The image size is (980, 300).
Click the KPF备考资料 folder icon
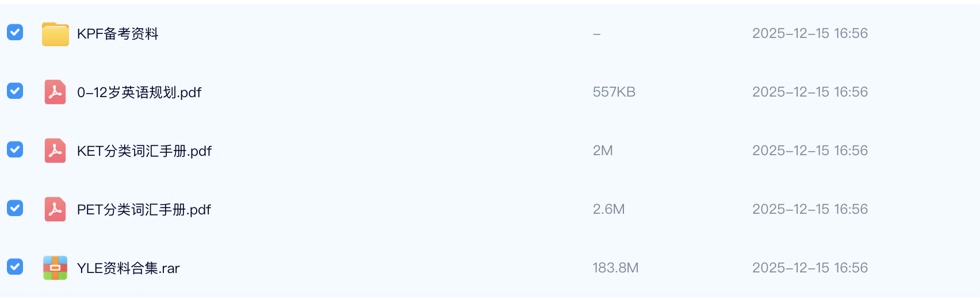[x=55, y=34]
